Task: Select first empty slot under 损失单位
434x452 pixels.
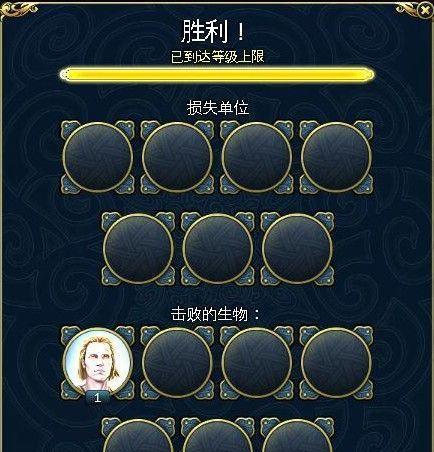Action: click(98, 157)
